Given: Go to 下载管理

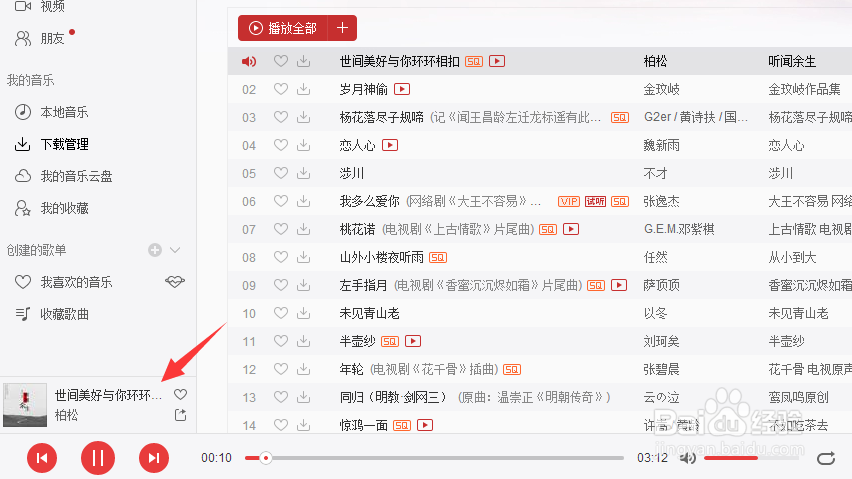Looking at the screenshot, I should pyautogui.click(x=51, y=144).
